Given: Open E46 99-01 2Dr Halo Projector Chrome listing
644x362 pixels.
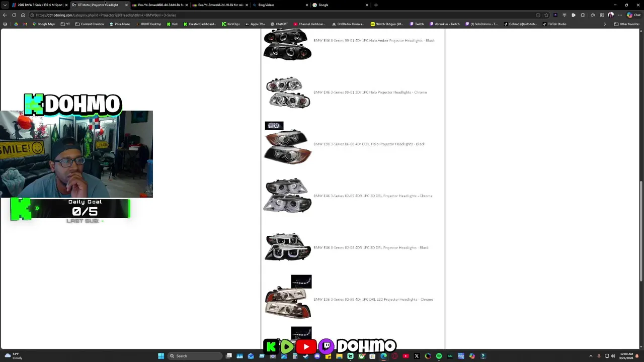Looking at the screenshot, I should coord(370,93).
